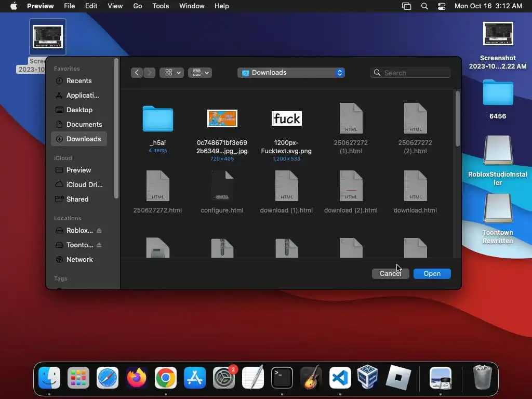Open App Store from the Dock
Screen dimensions: 532x399
coord(195,378)
